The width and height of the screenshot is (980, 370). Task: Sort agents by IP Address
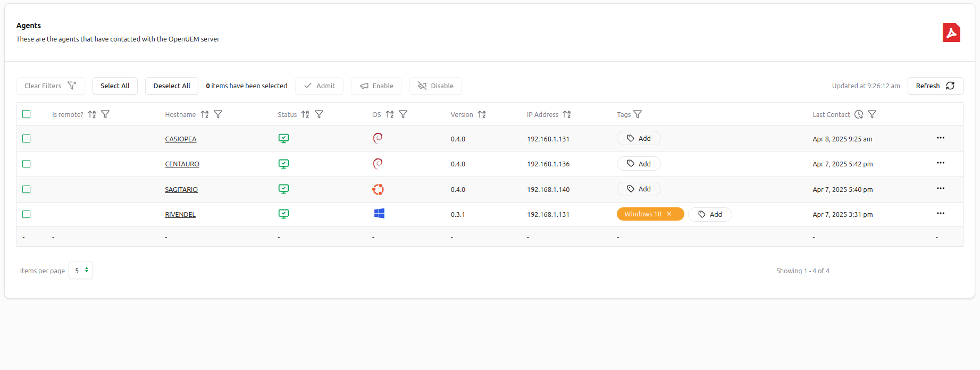567,114
